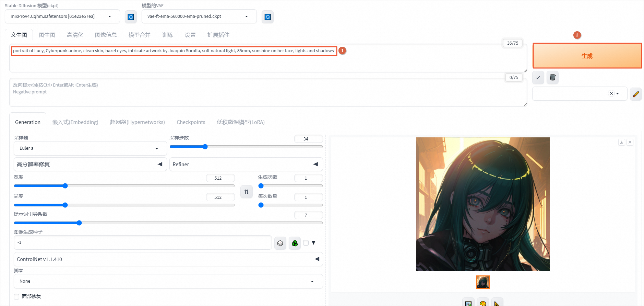Image resolution: width=644 pixels, height=306 pixels.
Task: Open the Euler a sampler dropdown
Action: 90,148
